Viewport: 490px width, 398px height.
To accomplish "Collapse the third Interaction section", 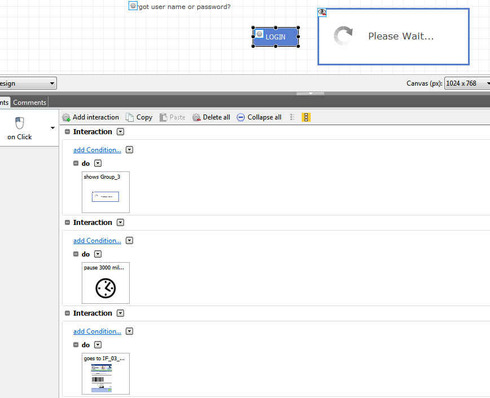I will tap(67, 313).
